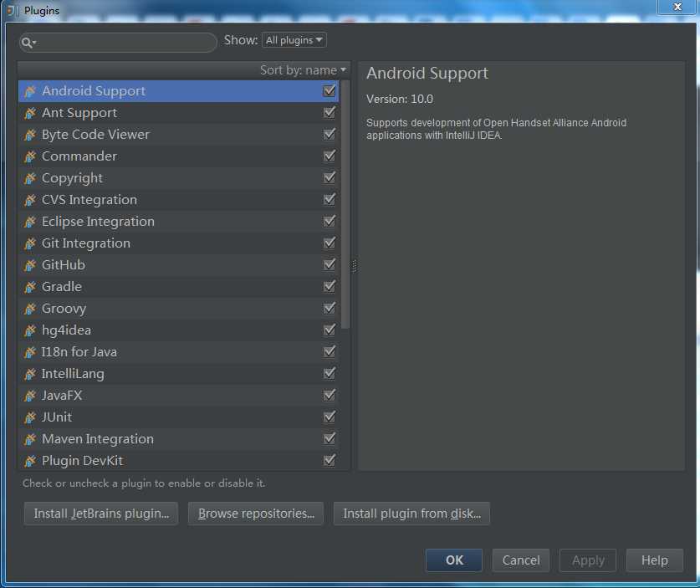
Task: Uncheck the Ant Support checkbox
Action: coord(330,112)
